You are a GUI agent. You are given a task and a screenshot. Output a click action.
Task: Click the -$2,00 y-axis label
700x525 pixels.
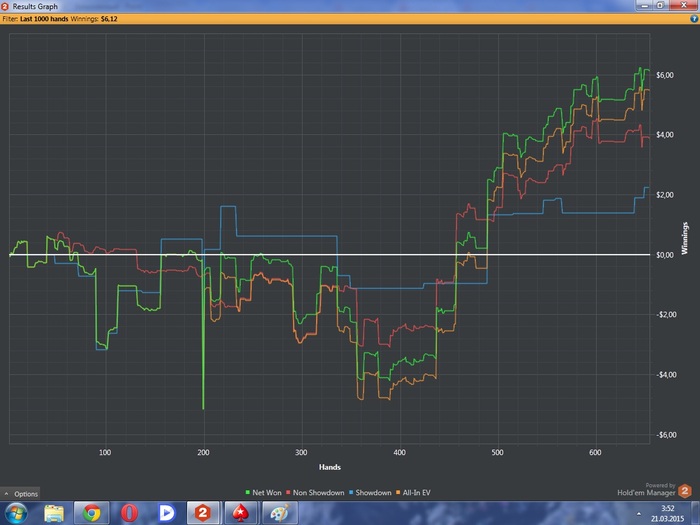pos(666,315)
